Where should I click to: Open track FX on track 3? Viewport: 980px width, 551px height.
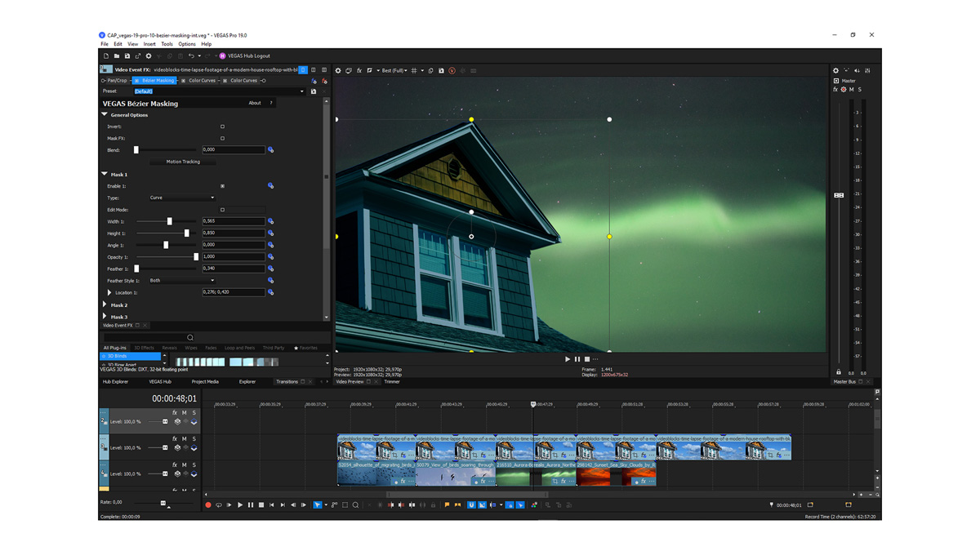coord(175,438)
